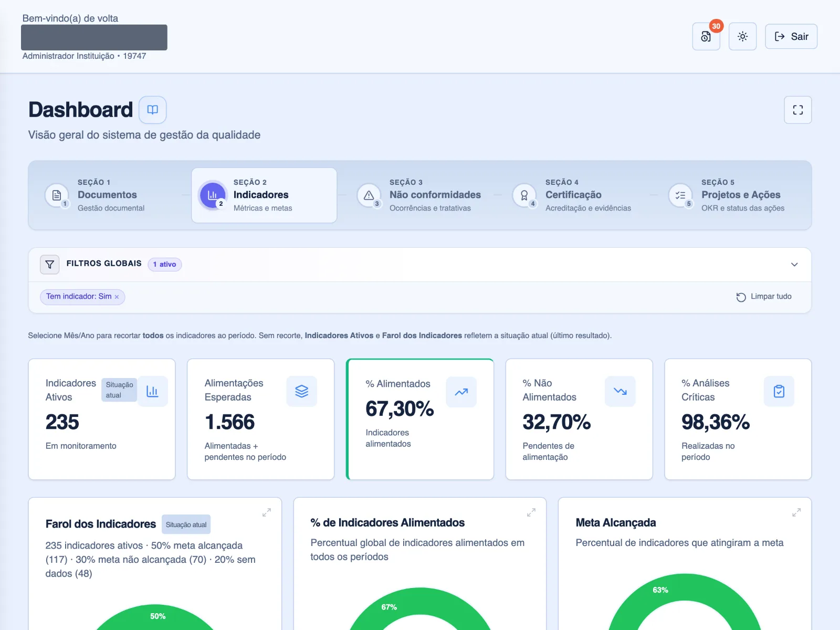
Task: Remove 'Tem indicador: Sim' filter chip
Action: click(x=117, y=297)
